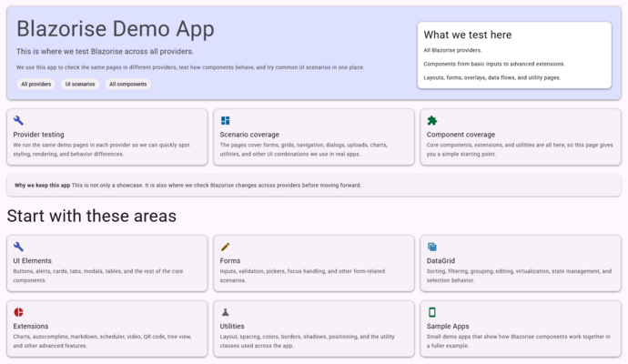628x364 pixels.
Task: Click the What we test here heading
Action: click(468, 35)
